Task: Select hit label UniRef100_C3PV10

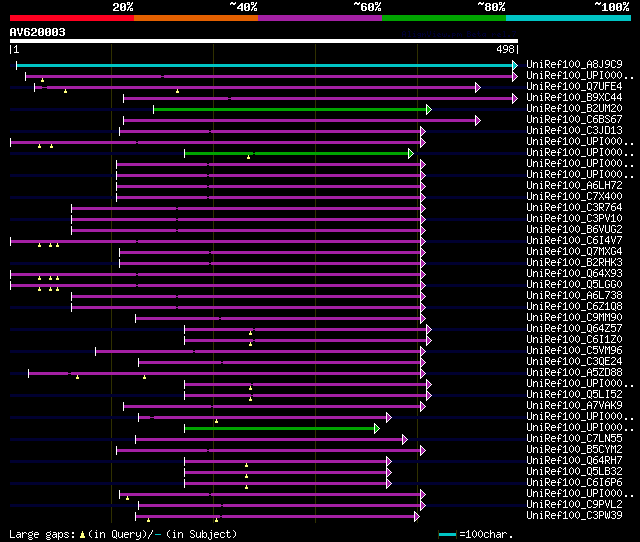Action: (574, 219)
